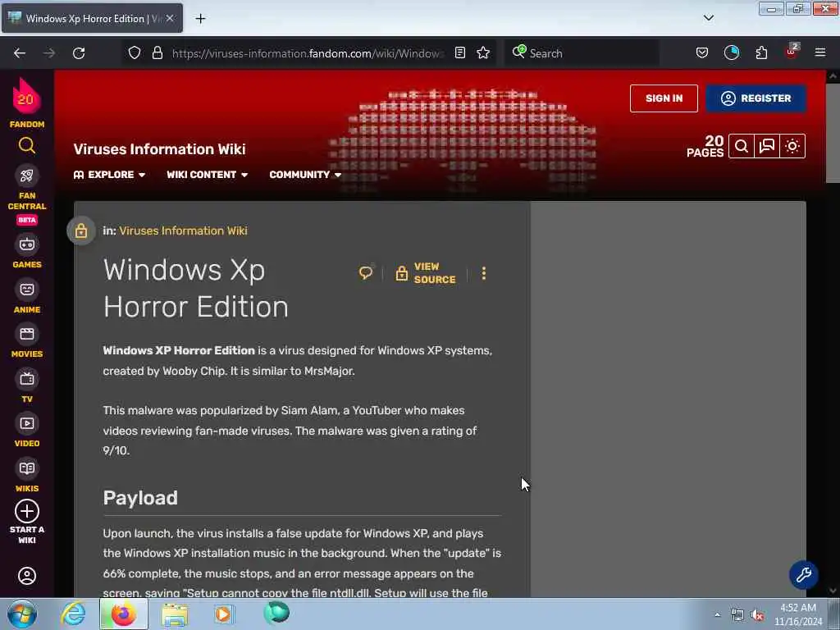This screenshot has height=630, width=840.
Task: Open TV in the Fandom sidebar
Action: click(x=27, y=386)
